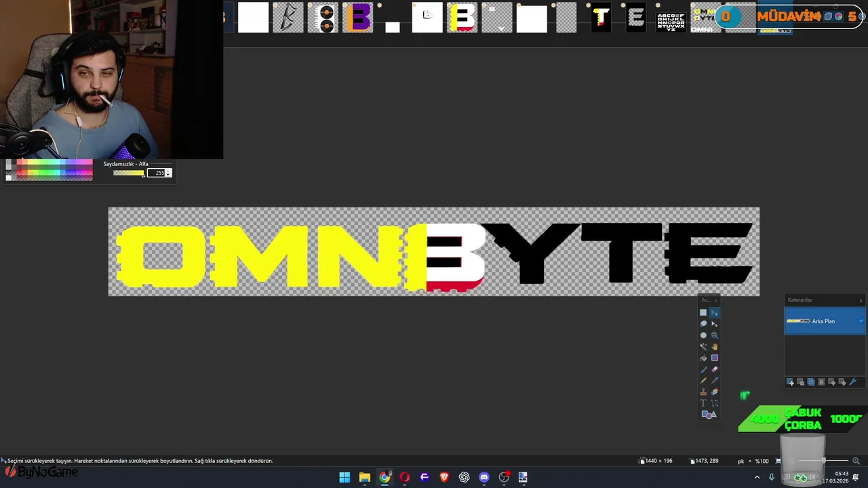Click the canvas size 1440 × 196 status
The width and height of the screenshot is (868, 488).
tap(656, 461)
